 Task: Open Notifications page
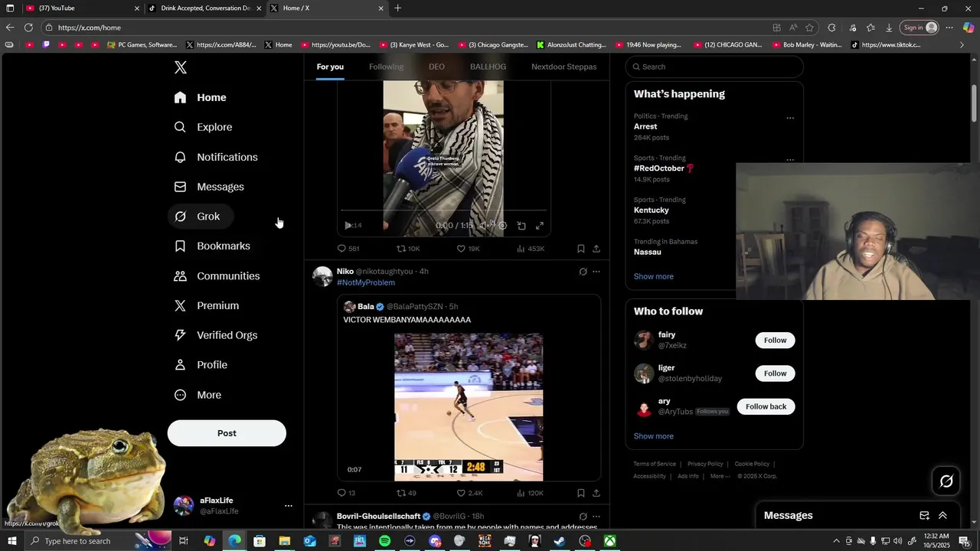(217, 157)
